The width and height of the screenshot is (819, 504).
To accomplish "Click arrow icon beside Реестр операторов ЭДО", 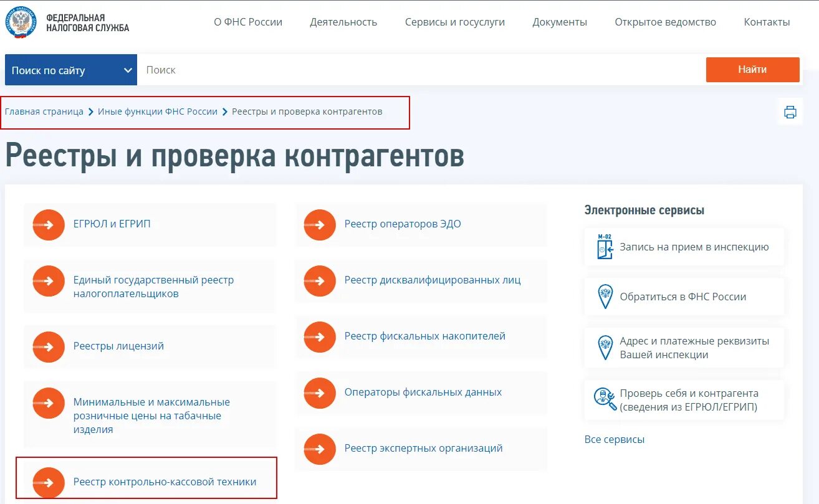I will click(x=320, y=224).
